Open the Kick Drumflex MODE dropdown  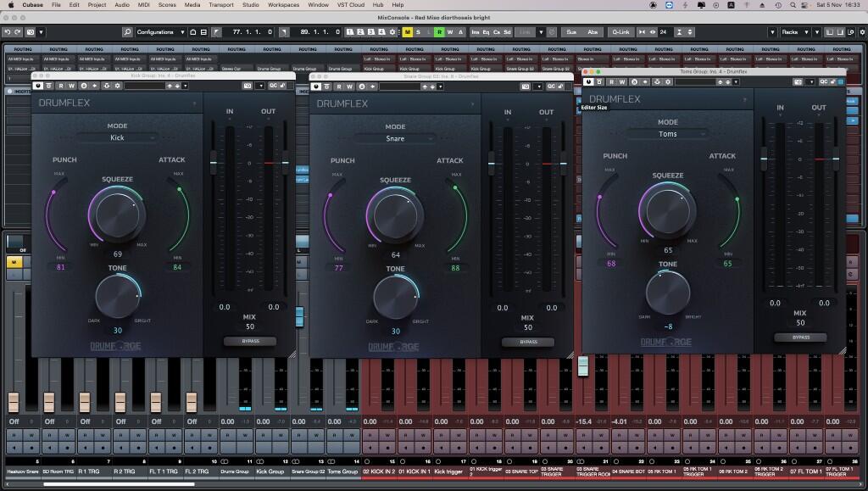[x=117, y=137]
